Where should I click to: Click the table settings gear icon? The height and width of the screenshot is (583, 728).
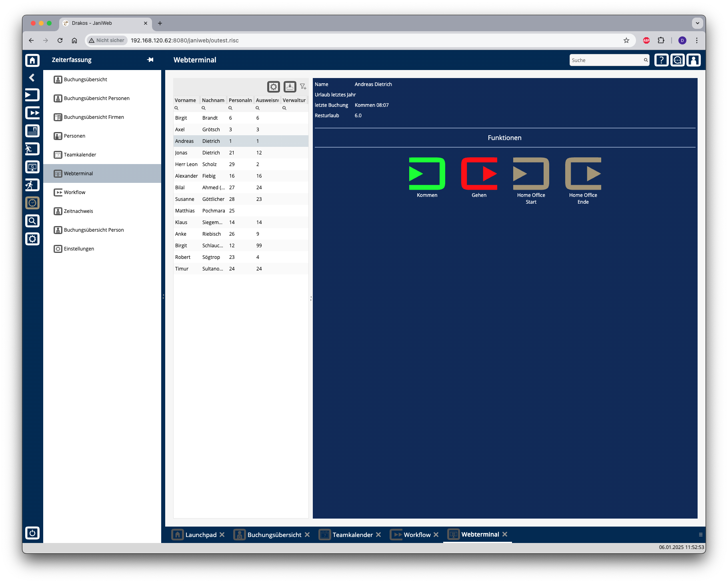(x=274, y=87)
